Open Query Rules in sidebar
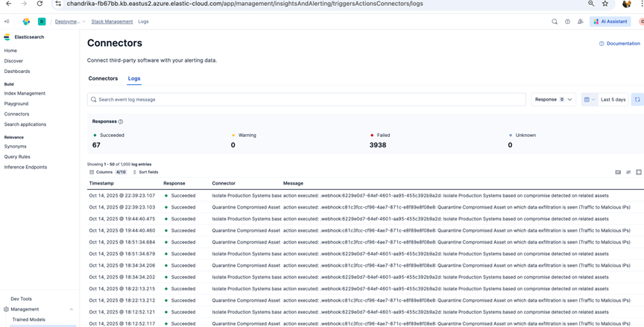Screen dimensions: 644x327 coord(17,156)
